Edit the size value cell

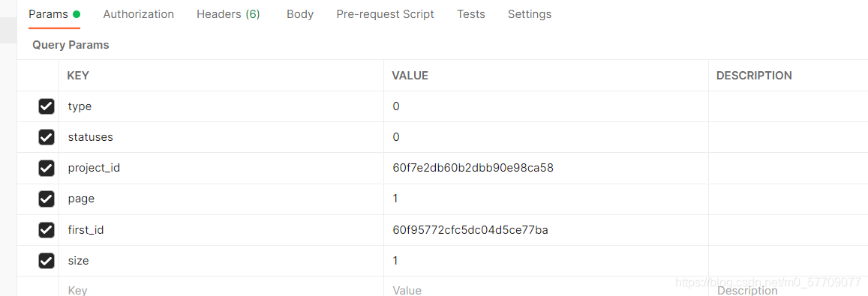(x=546, y=261)
